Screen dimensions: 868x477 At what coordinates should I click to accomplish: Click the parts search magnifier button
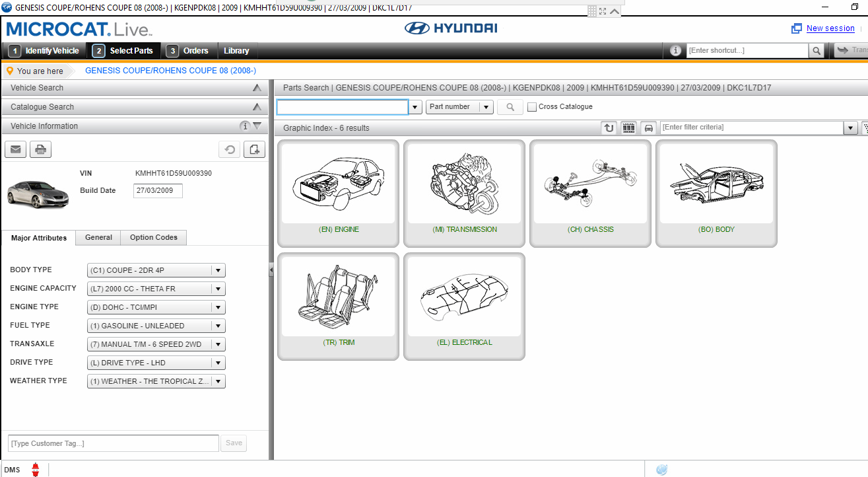click(x=510, y=107)
